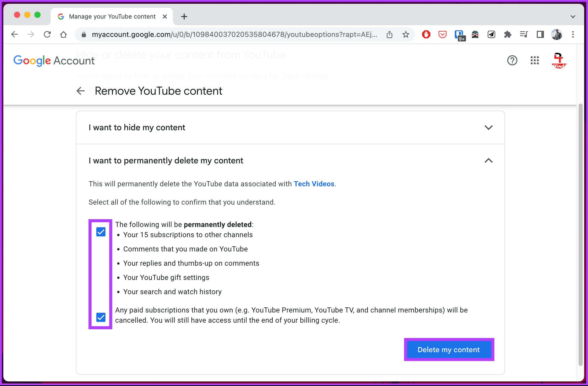
Task: Click the Delete my content button
Action: tap(449, 350)
